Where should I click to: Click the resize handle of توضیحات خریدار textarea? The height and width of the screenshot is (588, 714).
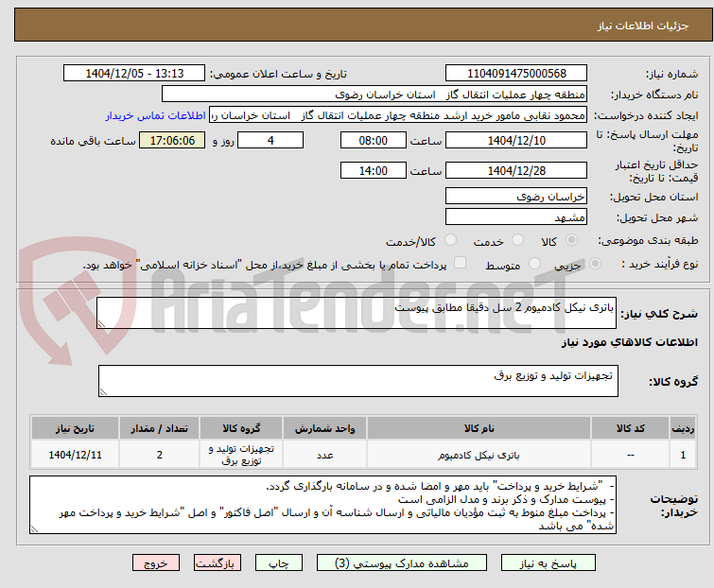click(34, 528)
